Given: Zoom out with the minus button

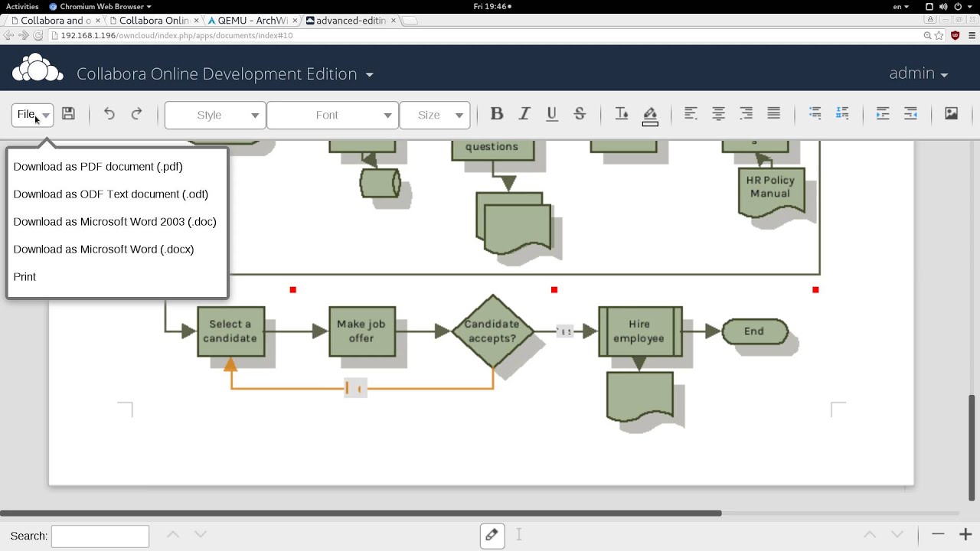Looking at the screenshot, I should pyautogui.click(x=938, y=534).
